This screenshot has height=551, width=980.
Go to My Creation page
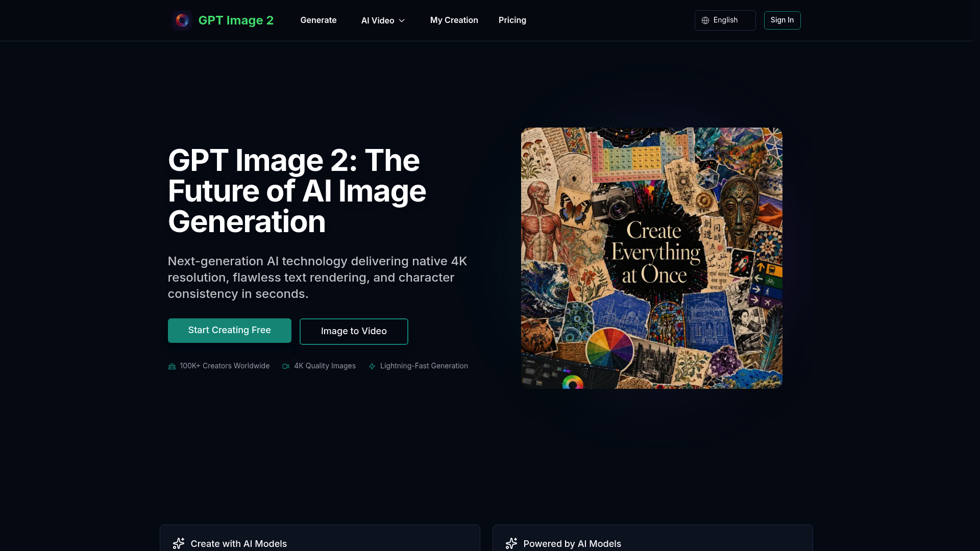[454, 20]
